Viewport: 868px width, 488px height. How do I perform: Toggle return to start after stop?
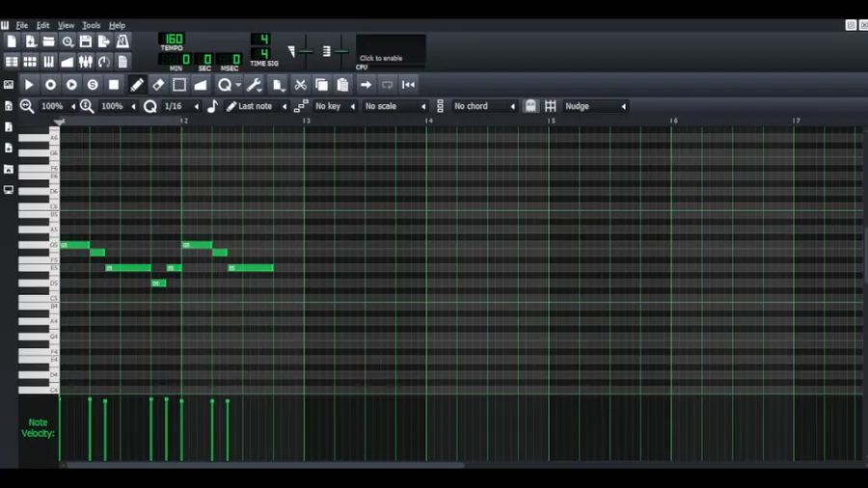(x=408, y=85)
